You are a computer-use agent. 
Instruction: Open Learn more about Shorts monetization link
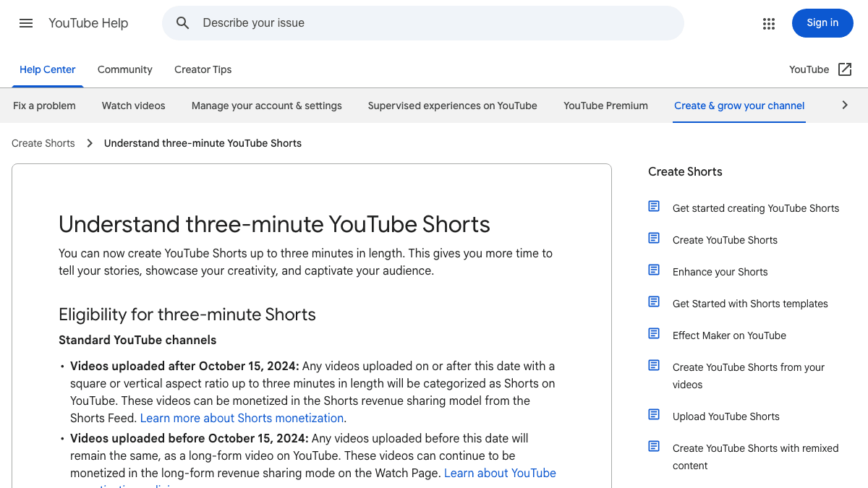click(x=242, y=418)
